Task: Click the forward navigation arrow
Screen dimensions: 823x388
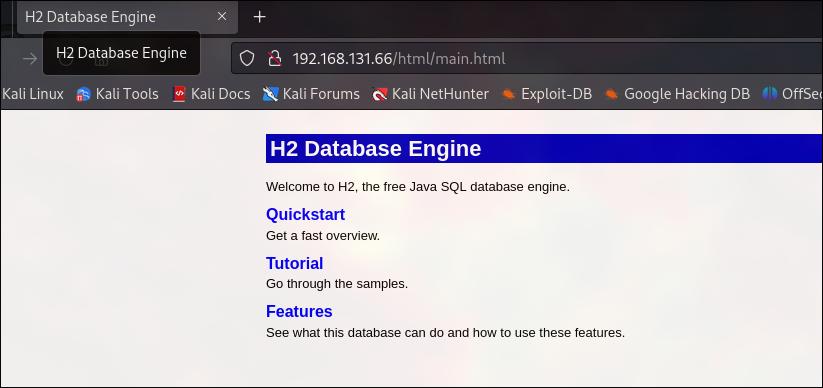Action: point(30,58)
